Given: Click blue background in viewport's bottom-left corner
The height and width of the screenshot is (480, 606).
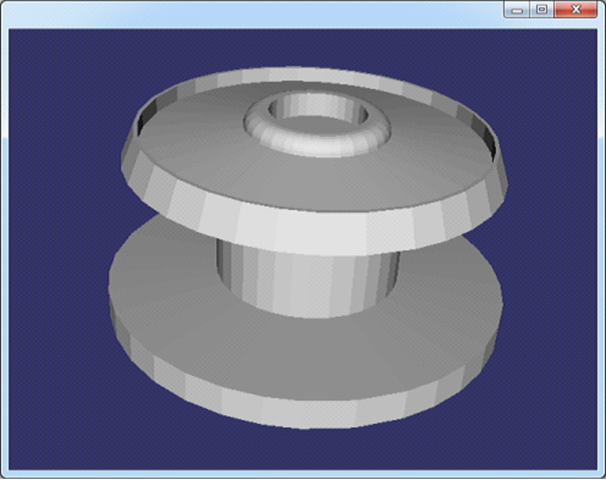Looking at the screenshot, I should [40, 440].
